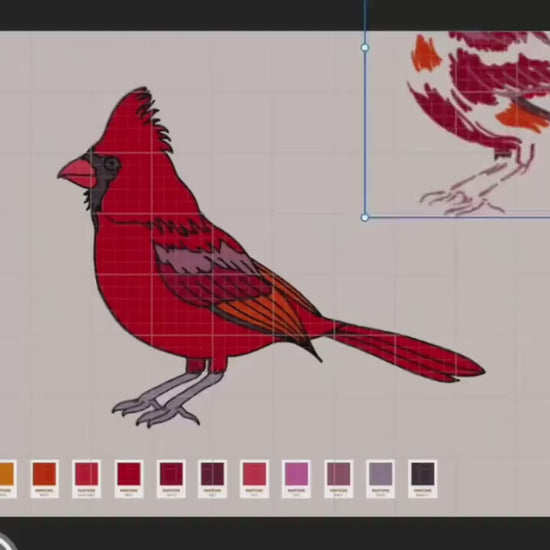Pick the crimson red Pantone swatch

[87, 479]
